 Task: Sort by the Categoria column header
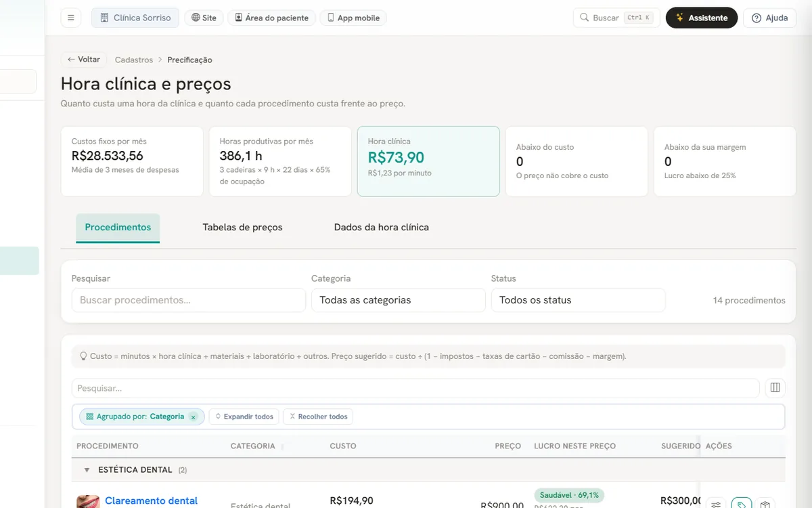click(253, 446)
